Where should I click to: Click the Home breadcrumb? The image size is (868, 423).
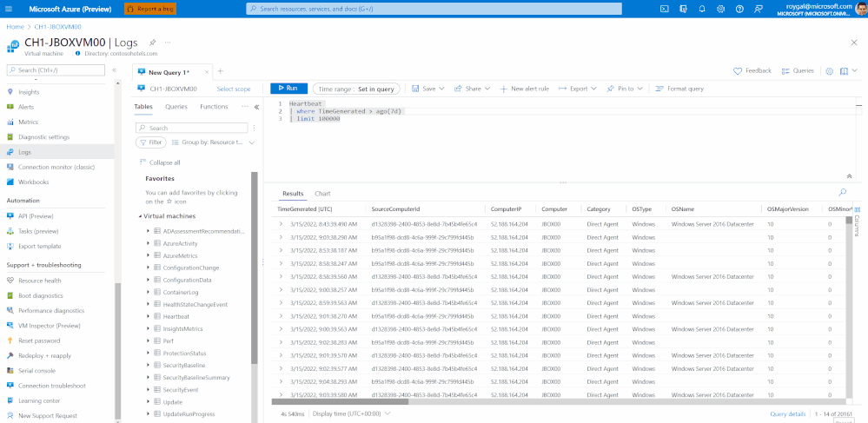(15, 27)
